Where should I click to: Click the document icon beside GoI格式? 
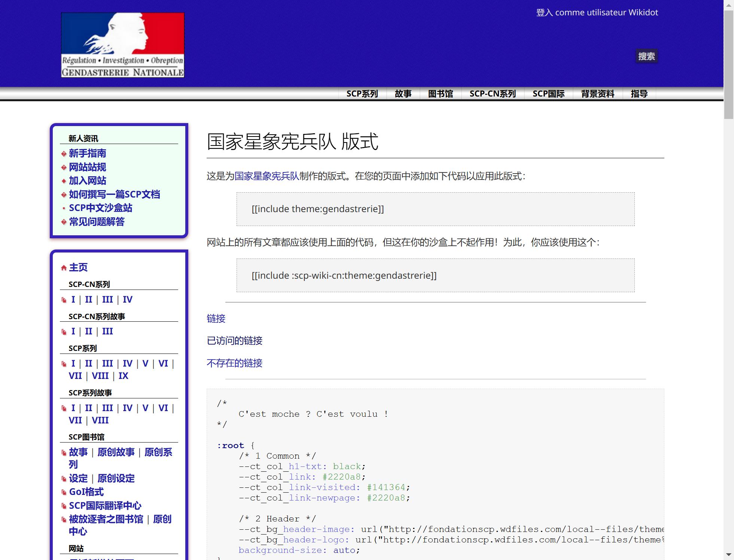click(64, 492)
